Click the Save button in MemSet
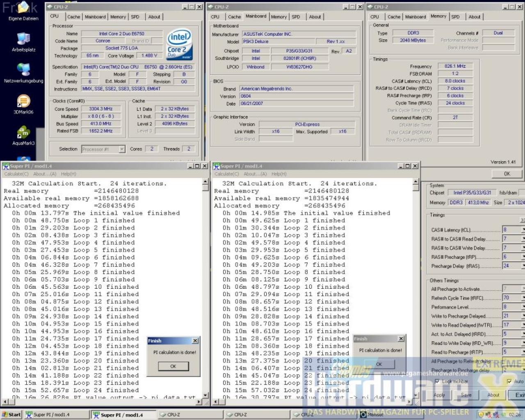Viewport: 525px width, 420px height. click(x=466, y=395)
